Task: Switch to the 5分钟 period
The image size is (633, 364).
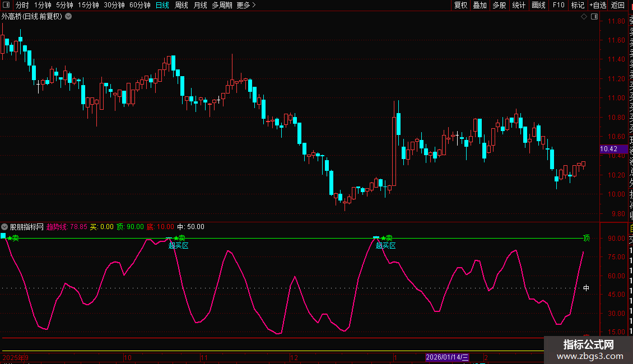Action: click(64, 5)
